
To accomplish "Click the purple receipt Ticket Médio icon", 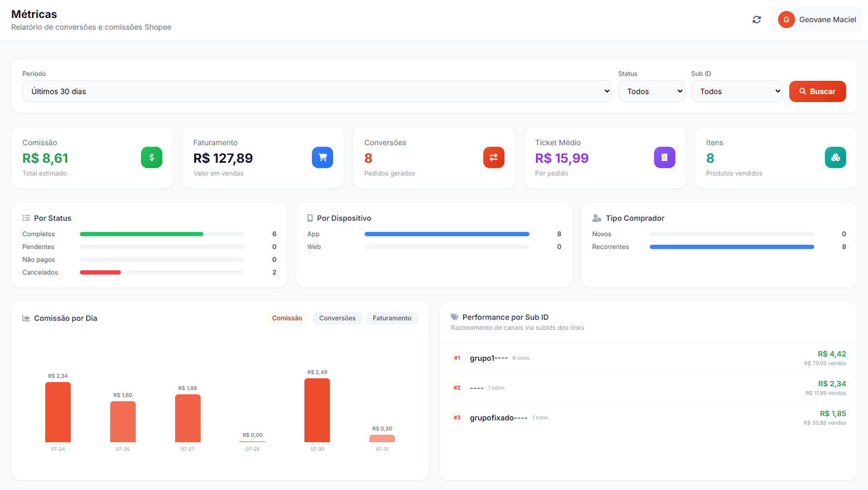I will (x=665, y=157).
